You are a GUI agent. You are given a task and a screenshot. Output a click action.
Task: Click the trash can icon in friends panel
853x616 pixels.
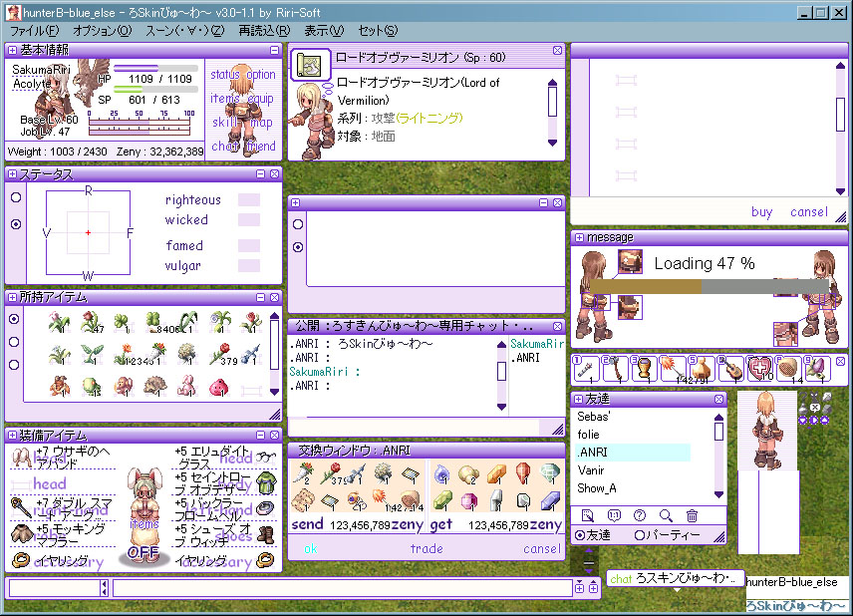692,514
